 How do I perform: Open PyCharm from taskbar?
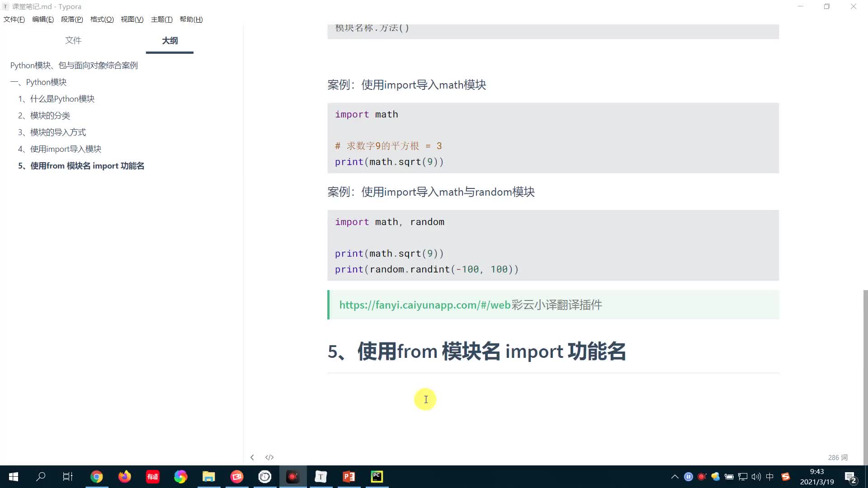(377, 477)
